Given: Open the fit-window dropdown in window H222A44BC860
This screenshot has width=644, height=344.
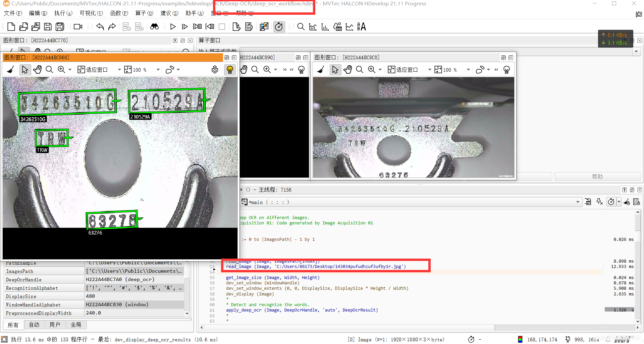Looking at the screenshot, I should click(x=119, y=70).
